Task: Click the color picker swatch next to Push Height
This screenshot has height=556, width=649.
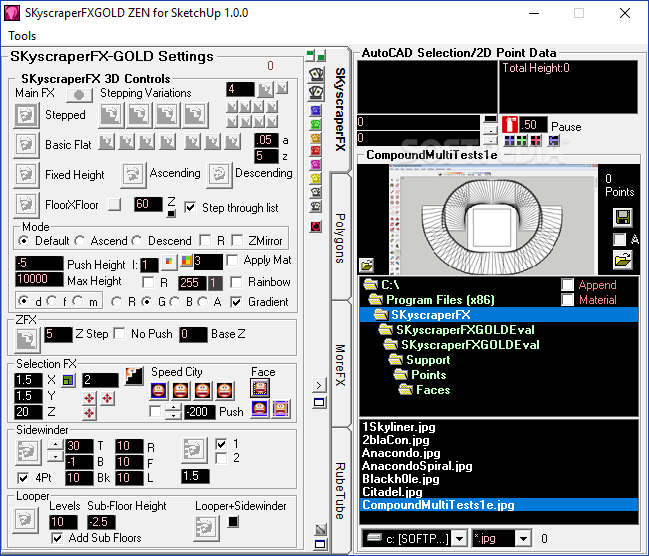Action: (169, 261)
